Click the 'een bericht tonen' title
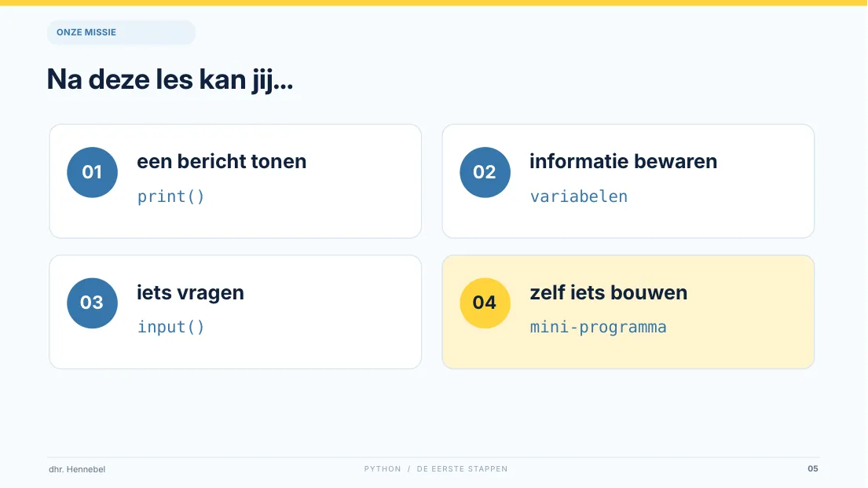 tap(222, 161)
